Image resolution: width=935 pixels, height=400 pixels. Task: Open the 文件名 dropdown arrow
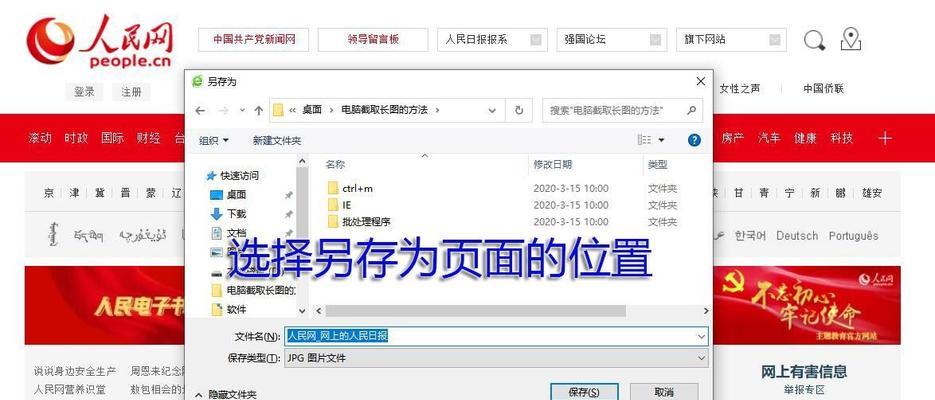tap(701, 337)
